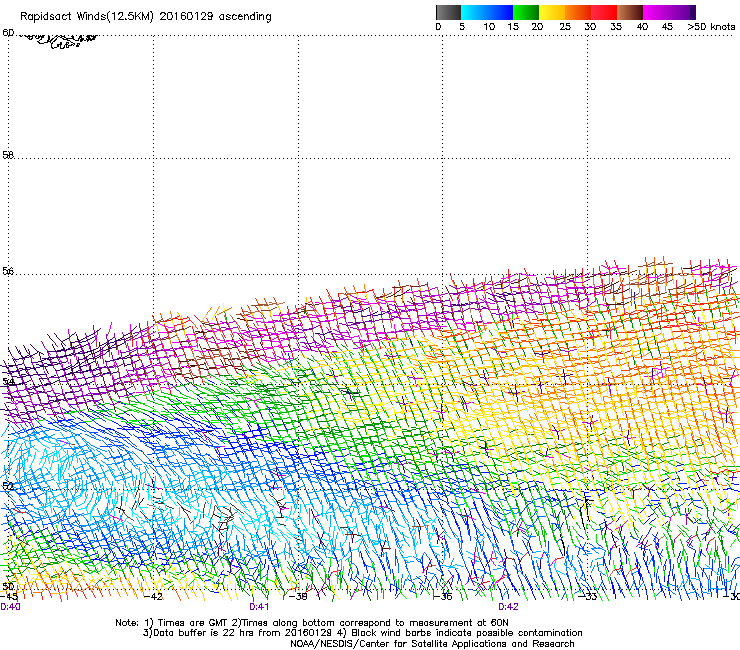Click the date '20160129 ascending' in the title
740x650 pixels.
tap(215, 17)
